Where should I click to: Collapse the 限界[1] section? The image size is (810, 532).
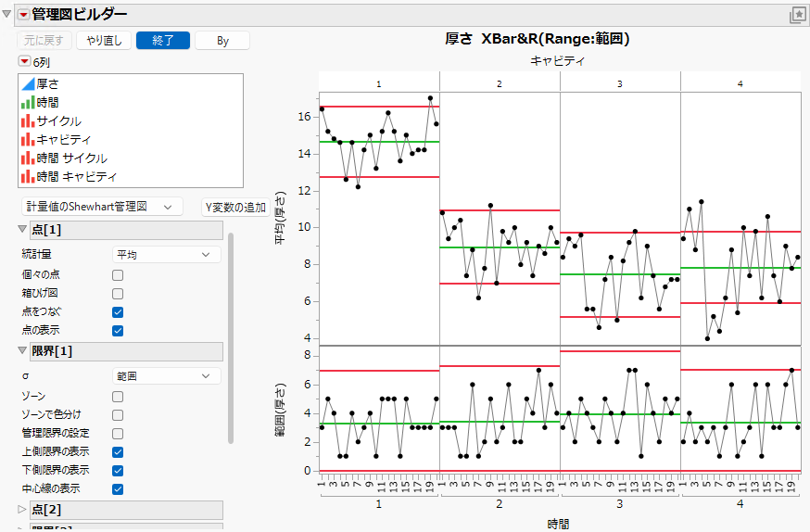(22, 350)
